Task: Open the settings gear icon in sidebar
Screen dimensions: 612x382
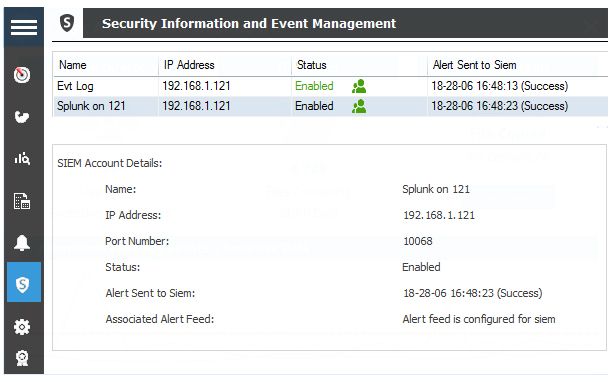Action: (x=22, y=327)
